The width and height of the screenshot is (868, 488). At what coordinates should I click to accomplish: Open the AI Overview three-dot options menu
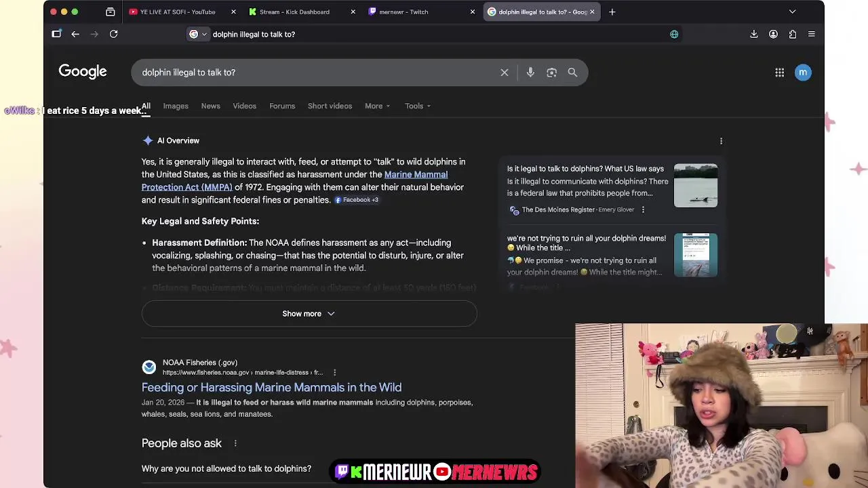pos(721,141)
